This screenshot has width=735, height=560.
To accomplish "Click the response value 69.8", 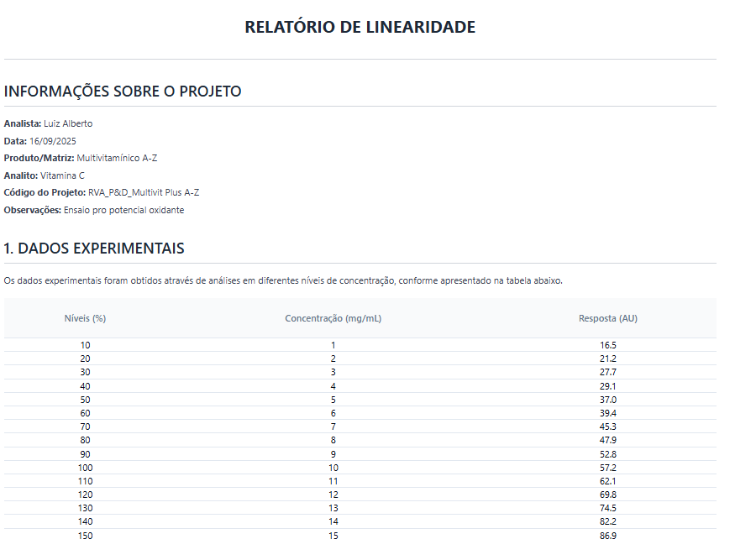I will point(607,495).
